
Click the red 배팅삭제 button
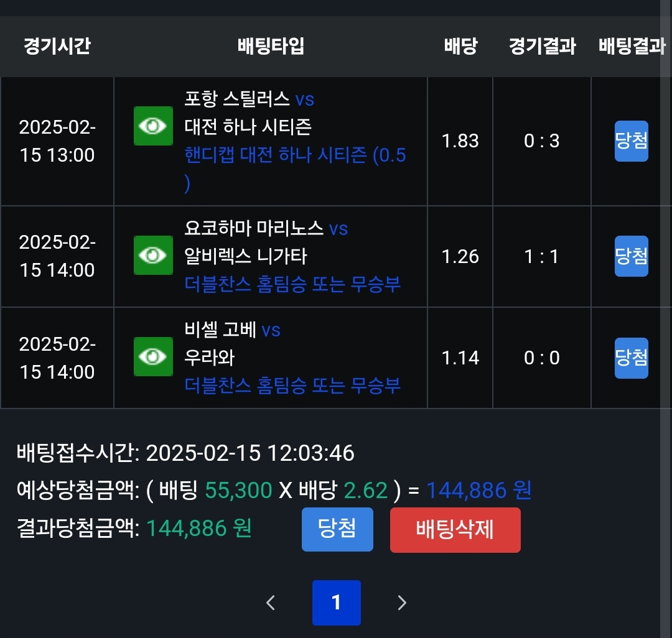pos(455,530)
